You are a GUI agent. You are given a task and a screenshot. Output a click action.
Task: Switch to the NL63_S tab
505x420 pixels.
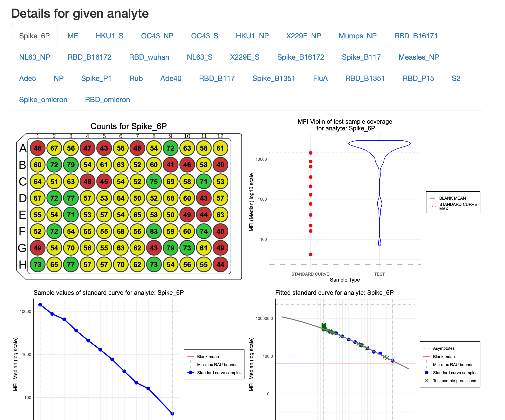pyautogui.click(x=200, y=57)
